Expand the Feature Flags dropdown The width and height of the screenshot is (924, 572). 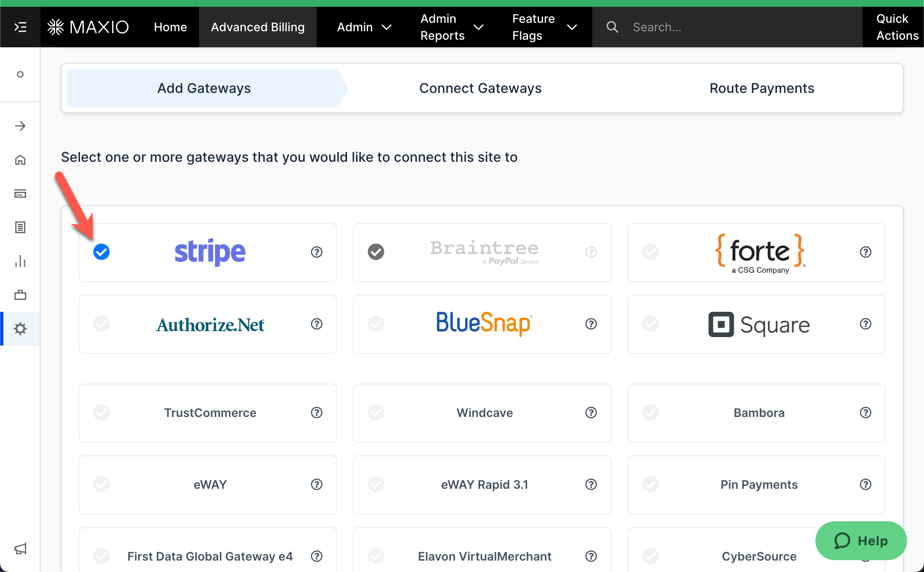click(x=544, y=27)
